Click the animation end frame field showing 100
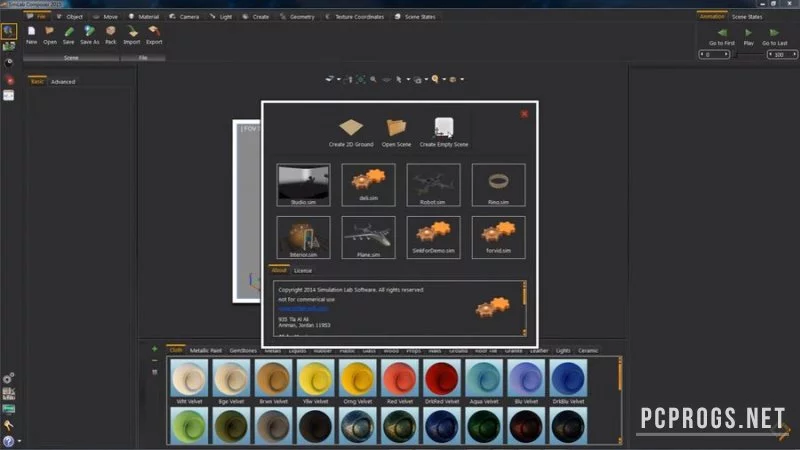The width and height of the screenshot is (800, 450). point(782,54)
